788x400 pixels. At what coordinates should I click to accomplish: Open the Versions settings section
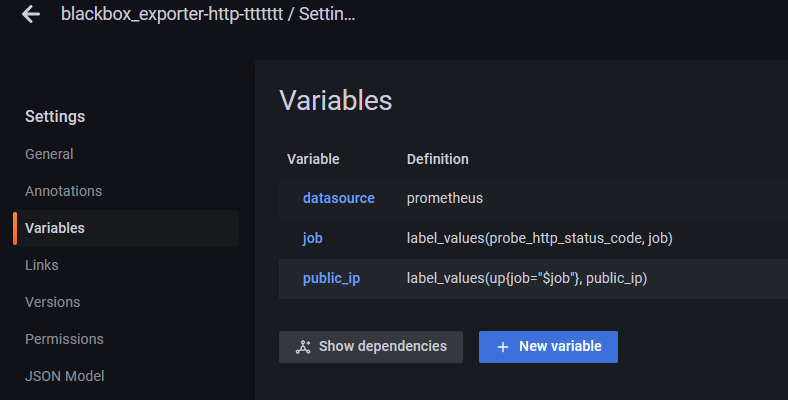pyautogui.click(x=52, y=302)
